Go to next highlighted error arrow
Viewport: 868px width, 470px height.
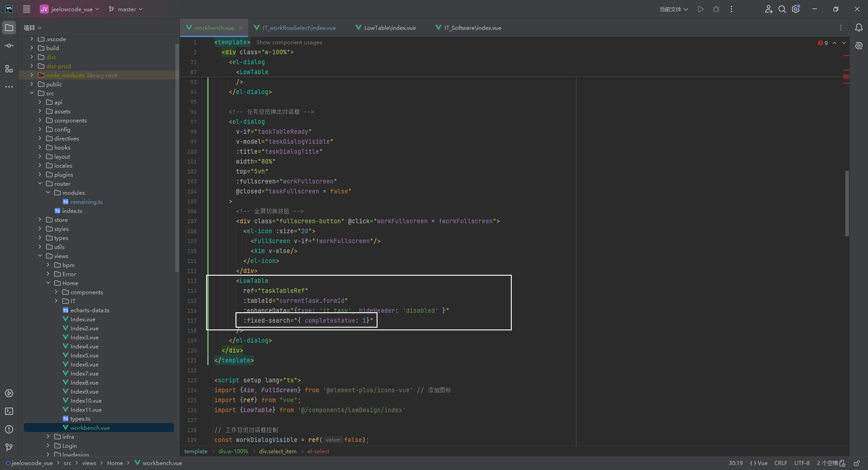tap(844, 43)
